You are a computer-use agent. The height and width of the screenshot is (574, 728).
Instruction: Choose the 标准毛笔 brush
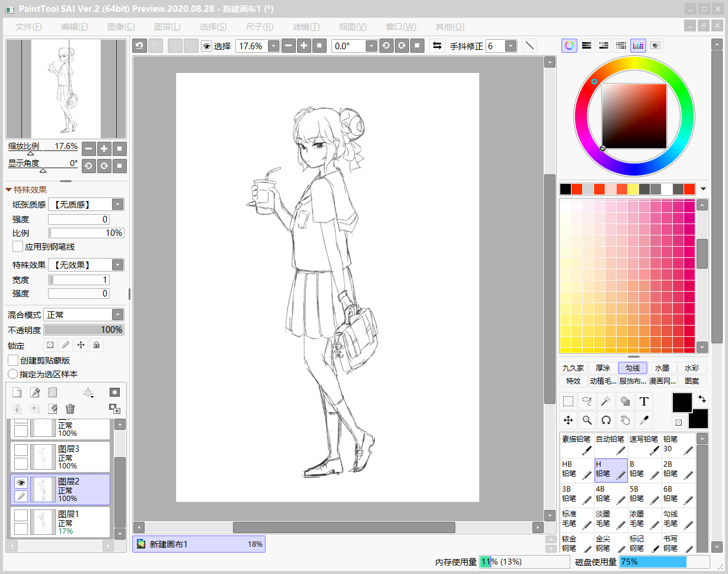pyautogui.click(x=577, y=519)
